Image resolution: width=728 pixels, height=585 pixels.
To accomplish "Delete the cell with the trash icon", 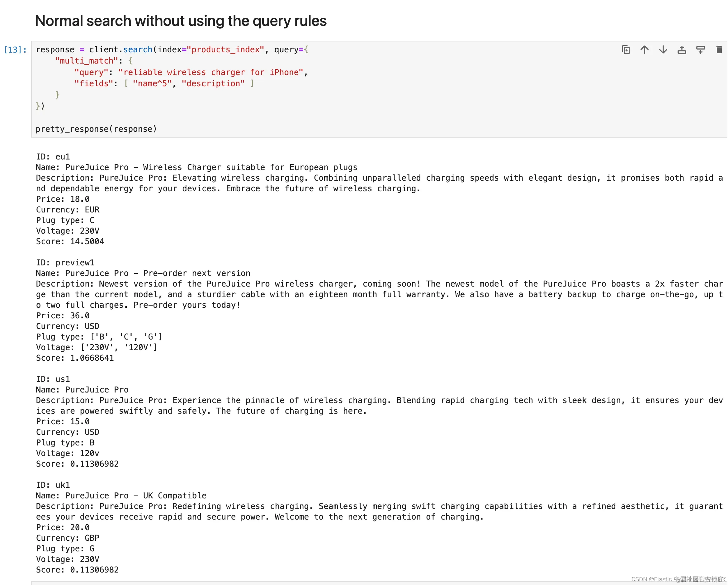I will tap(719, 50).
